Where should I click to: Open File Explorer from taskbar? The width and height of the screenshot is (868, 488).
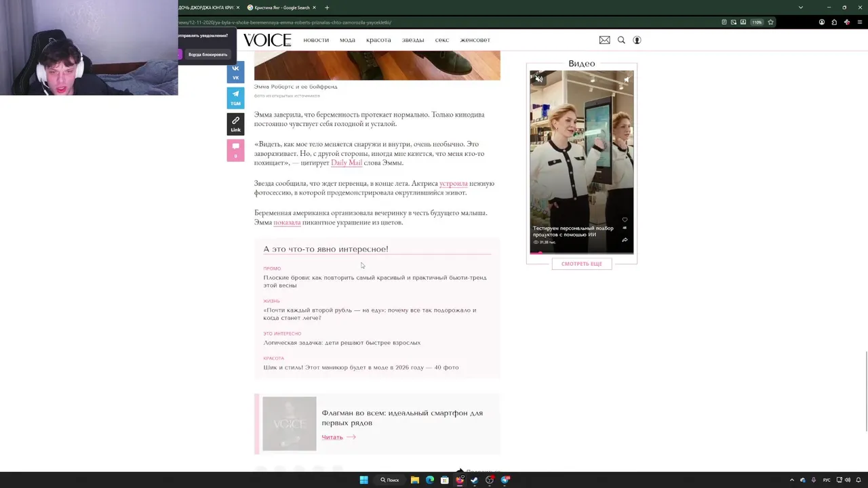click(415, 480)
